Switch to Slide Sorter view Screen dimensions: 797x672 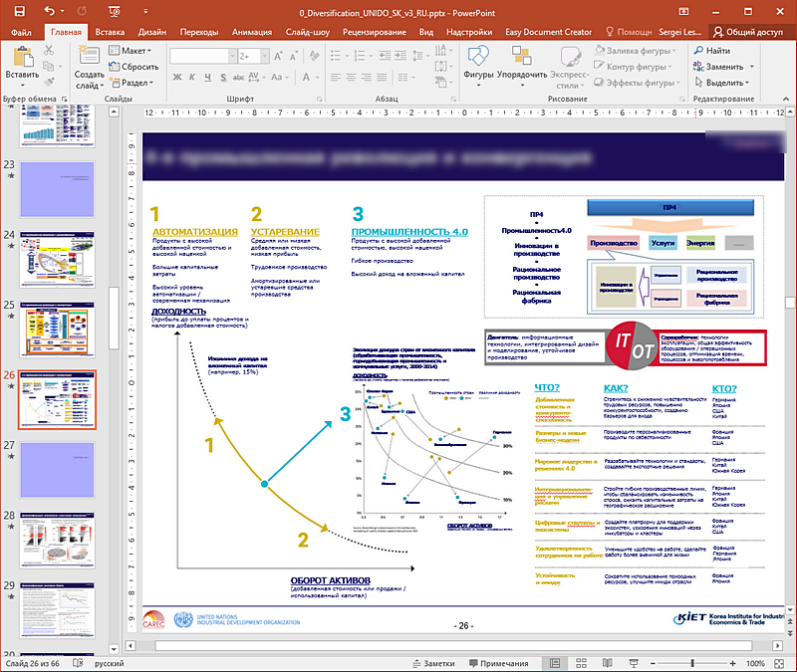[581, 663]
